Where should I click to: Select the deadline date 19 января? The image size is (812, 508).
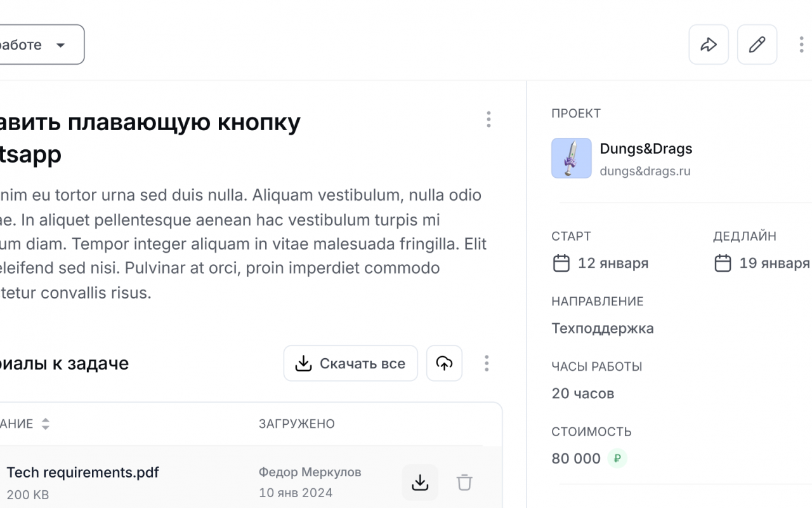coord(774,263)
